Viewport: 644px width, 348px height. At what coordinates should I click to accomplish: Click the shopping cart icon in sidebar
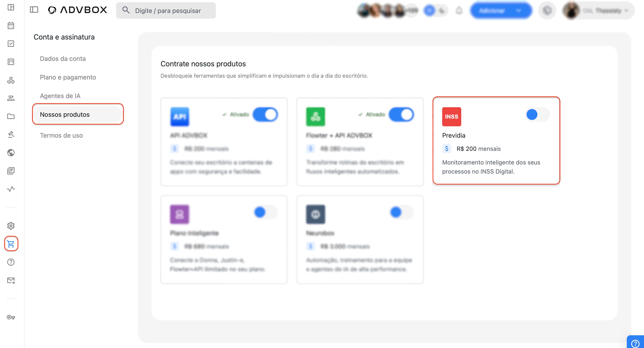pyautogui.click(x=11, y=243)
